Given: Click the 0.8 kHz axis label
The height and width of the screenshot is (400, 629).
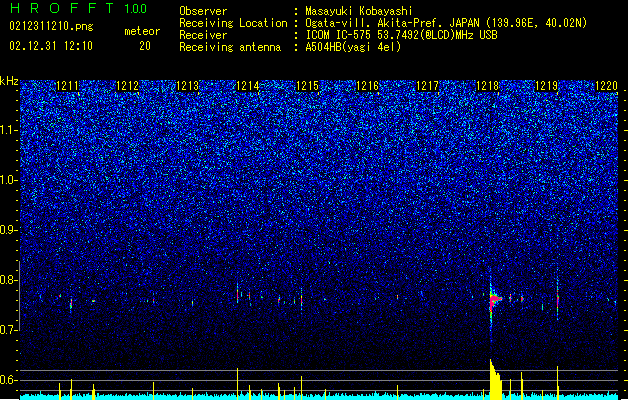Looking at the screenshot, I should (9, 280).
